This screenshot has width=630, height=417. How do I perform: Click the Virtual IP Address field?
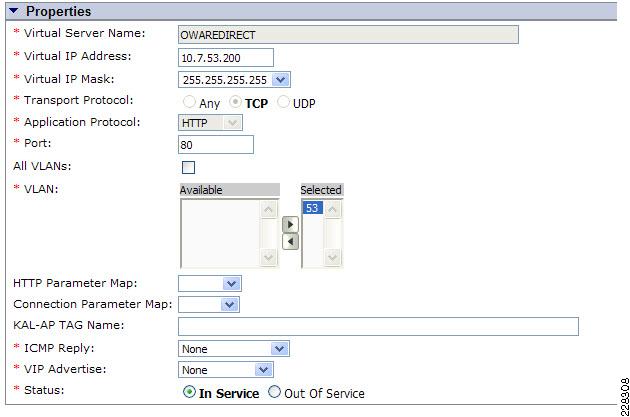226,57
